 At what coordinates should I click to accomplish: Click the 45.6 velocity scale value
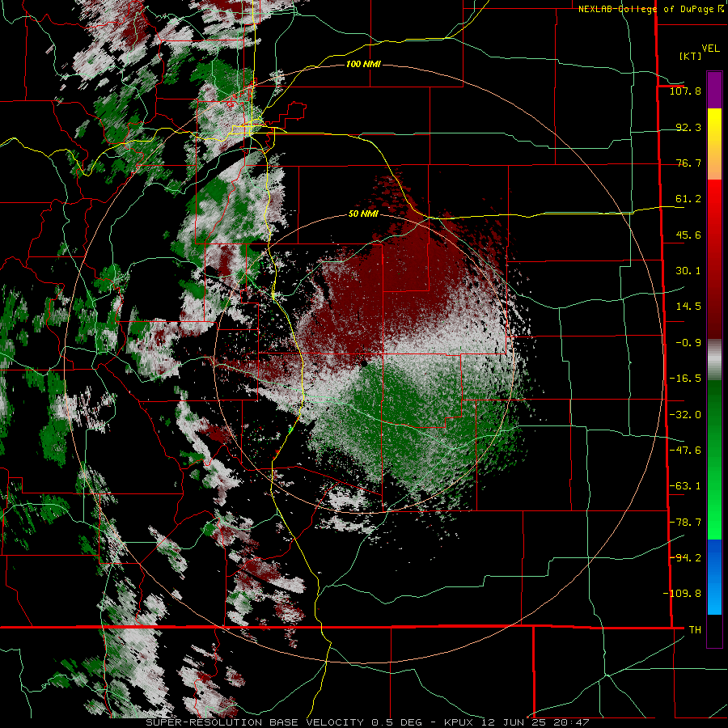point(688,235)
